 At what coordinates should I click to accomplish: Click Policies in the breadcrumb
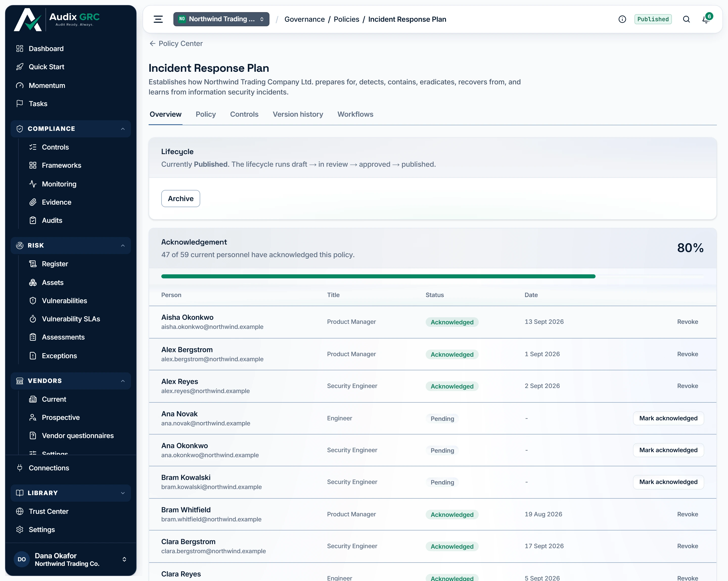pos(347,19)
